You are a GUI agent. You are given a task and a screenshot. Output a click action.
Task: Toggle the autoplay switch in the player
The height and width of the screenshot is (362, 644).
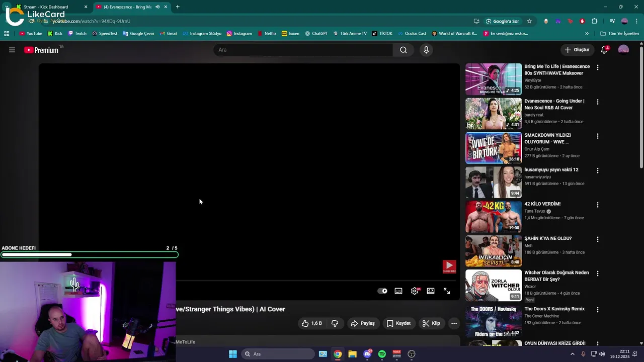point(382,291)
